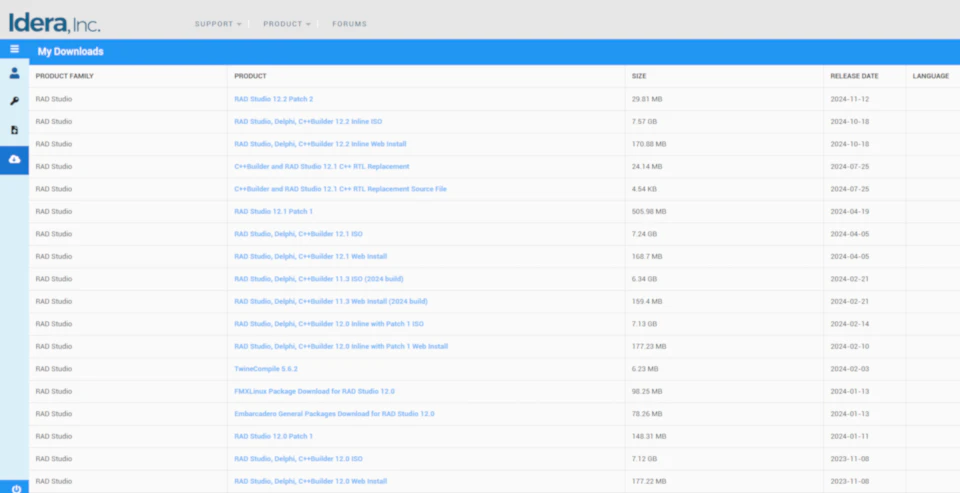Open 12.0 Inline Patch 1 Web Install
960x493 pixels.
(x=341, y=346)
